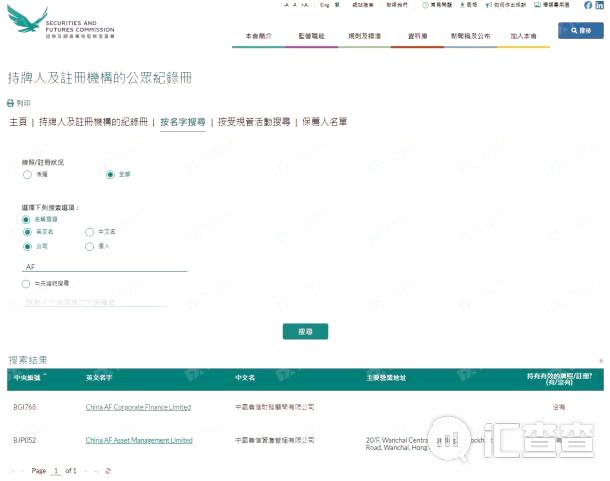
Task: Open the 網站地圖 sitemap link
Action: tap(363, 5)
